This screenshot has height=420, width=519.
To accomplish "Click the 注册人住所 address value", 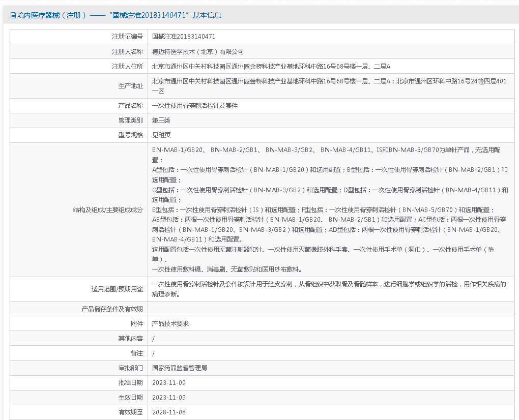I will [x=271, y=66].
